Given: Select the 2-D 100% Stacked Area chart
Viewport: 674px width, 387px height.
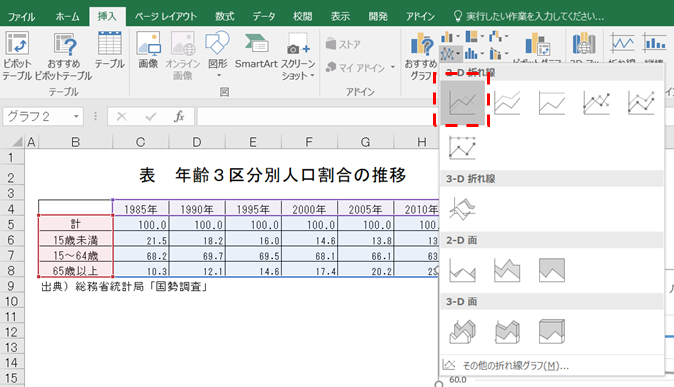Looking at the screenshot, I should [551, 270].
